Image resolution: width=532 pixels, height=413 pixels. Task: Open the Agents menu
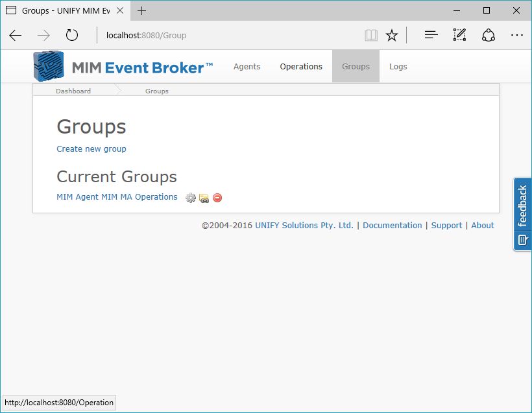[247, 67]
